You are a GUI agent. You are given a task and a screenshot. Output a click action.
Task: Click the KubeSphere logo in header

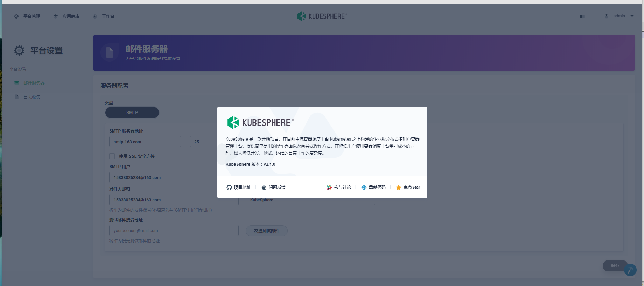click(x=322, y=16)
